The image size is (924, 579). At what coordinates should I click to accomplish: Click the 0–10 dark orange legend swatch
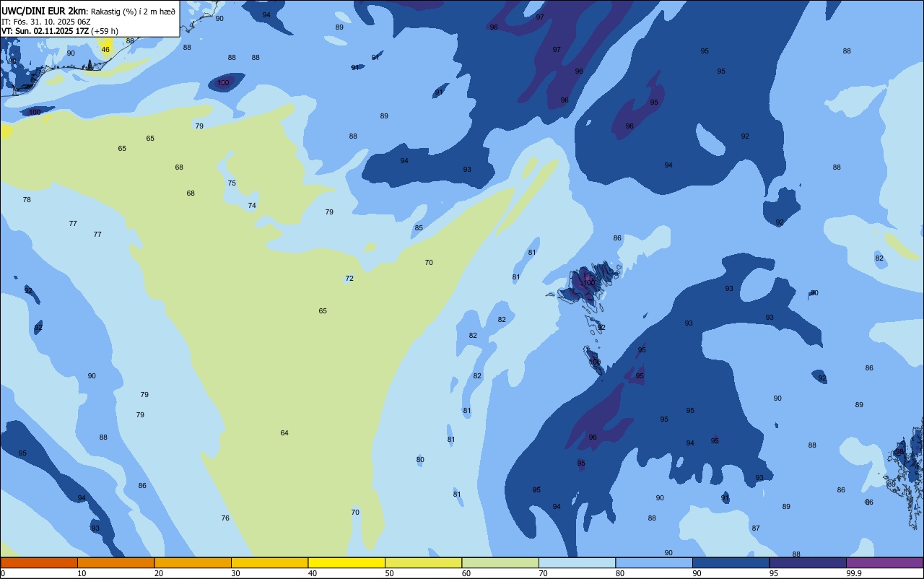(x=39, y=562)
